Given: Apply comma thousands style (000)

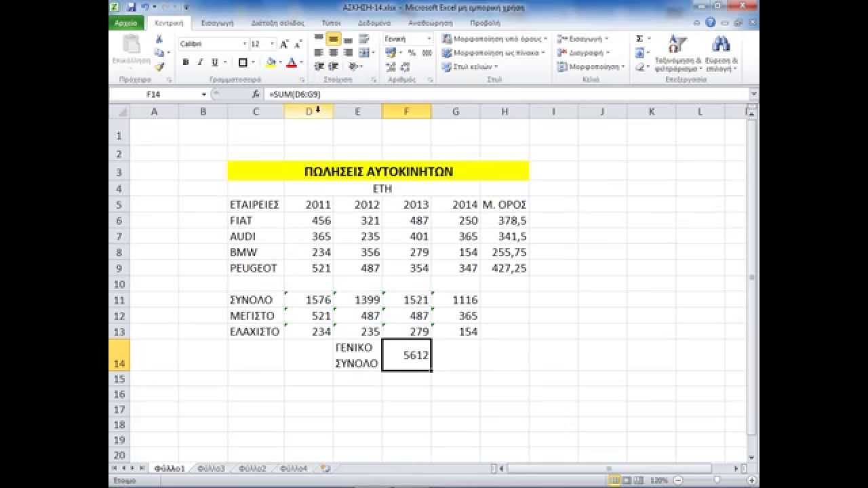Looking at the screenshot, I should 427,53.
